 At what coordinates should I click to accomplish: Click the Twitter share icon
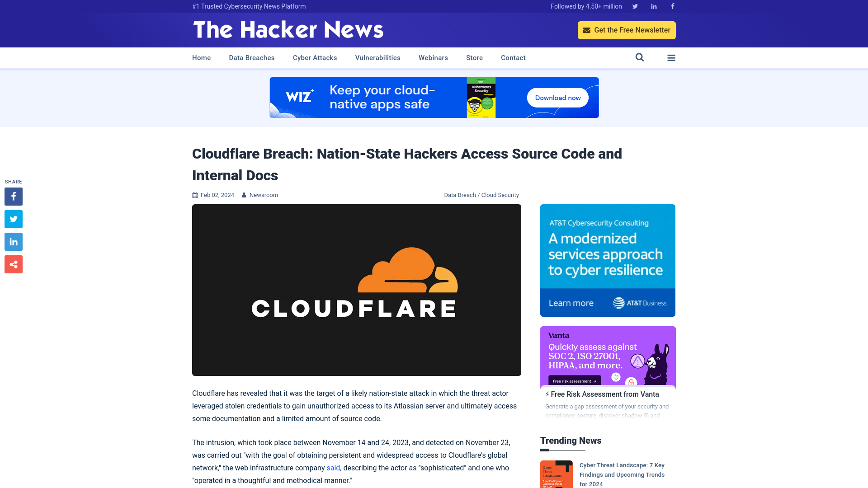[x=13, y=219]
